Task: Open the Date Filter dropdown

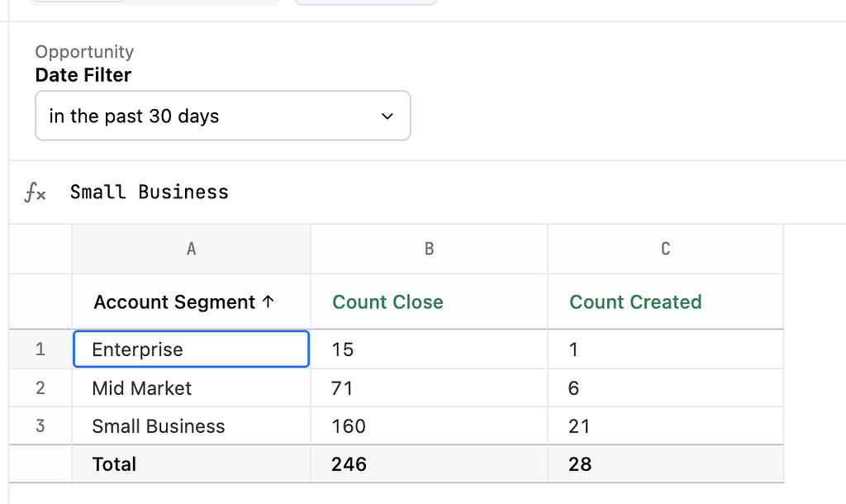Action: [222, 116]
